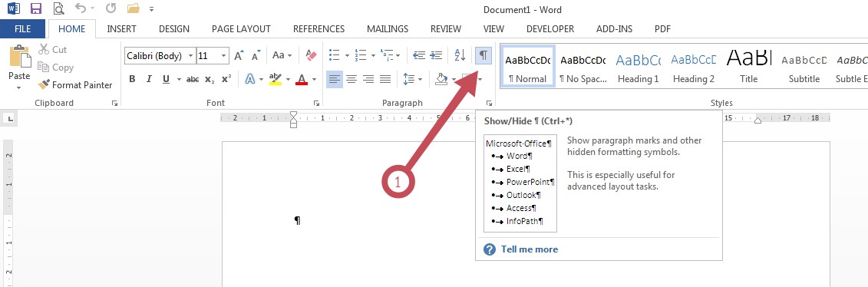Click the Save icon in quick access toolbar
The height and width of the screenshot is (287, 868).
[x=36, y=9]
